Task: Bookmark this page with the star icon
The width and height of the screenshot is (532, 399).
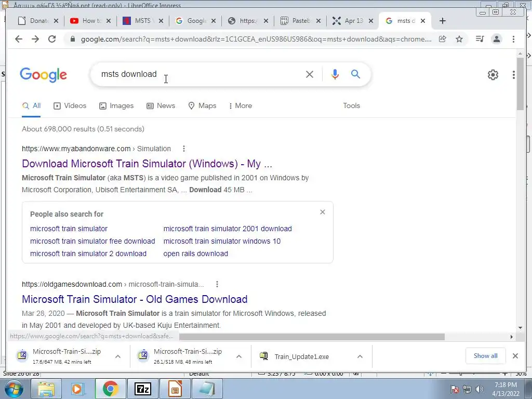Action: click(459, 39)
